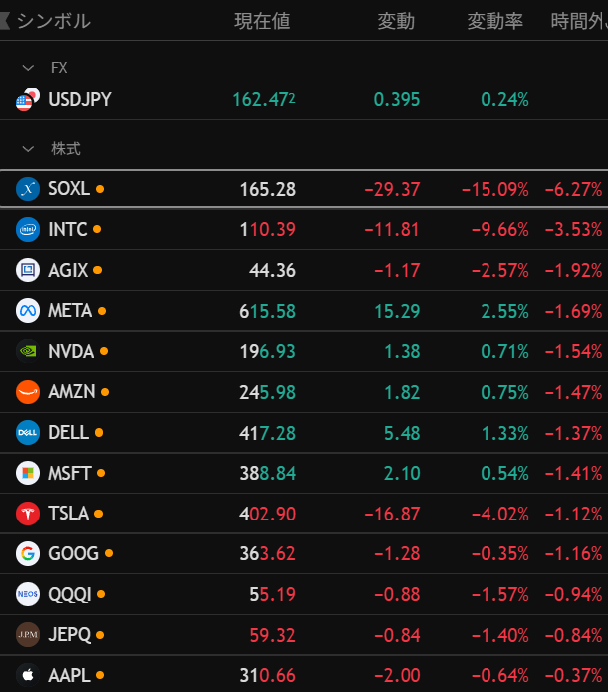Click the INTC change value −11.81
Image resolution: width=608 pixels, height=692 pixels.
[392, 230]
